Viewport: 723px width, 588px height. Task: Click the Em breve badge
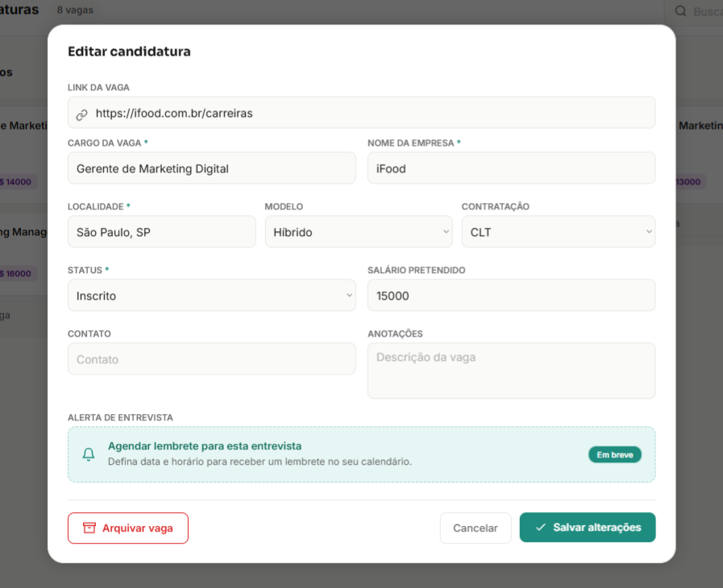click(615, 455)
